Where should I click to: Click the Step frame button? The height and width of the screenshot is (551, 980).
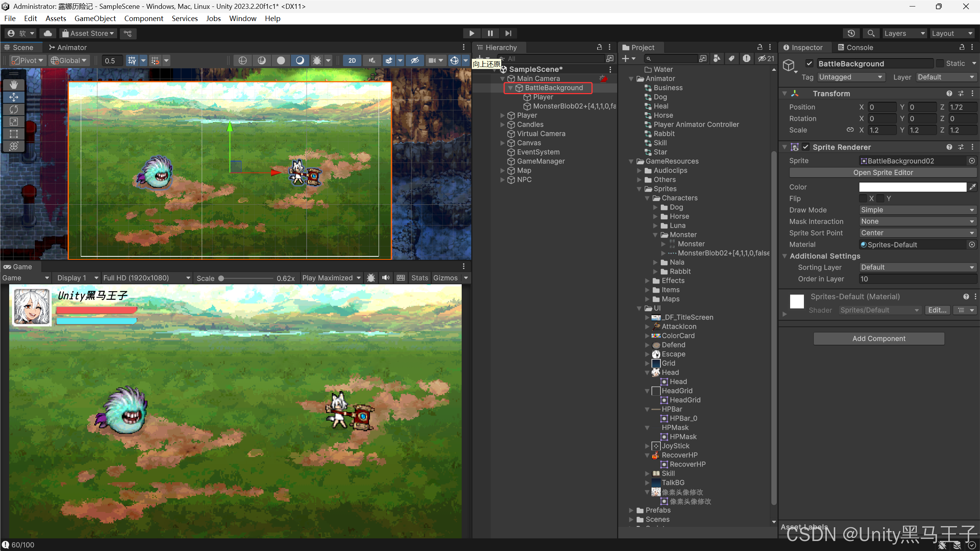pos(508,33)
